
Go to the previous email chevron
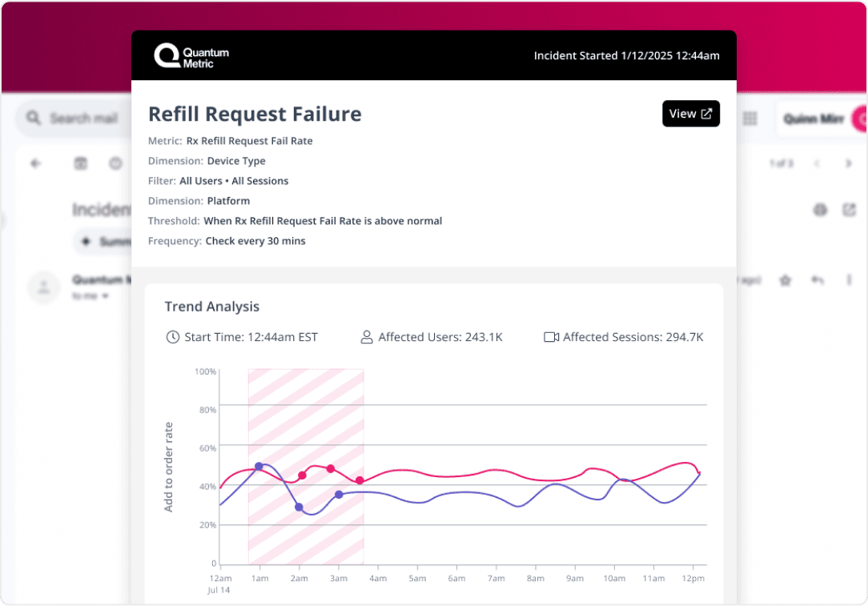(x=818, y=163)
